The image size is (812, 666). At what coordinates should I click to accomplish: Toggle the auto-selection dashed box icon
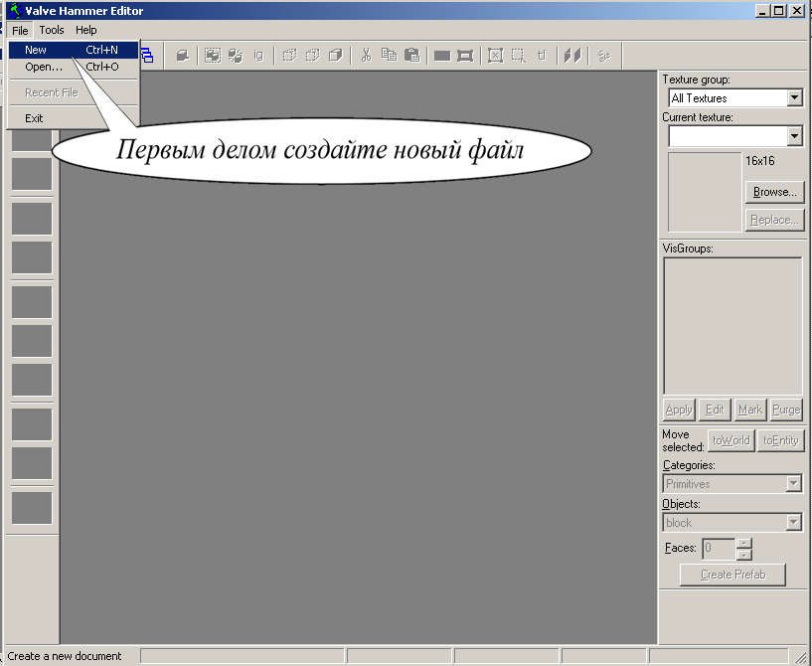tap(519, 56)
